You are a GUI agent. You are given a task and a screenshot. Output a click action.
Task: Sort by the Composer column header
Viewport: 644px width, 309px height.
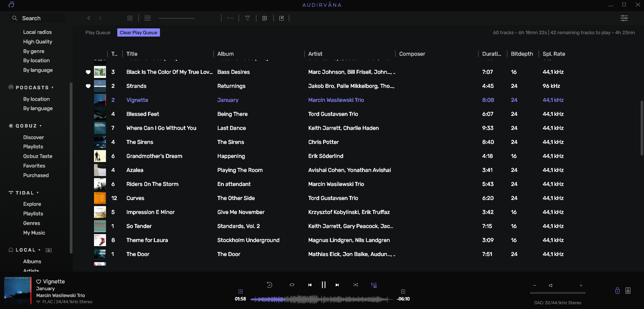coord(412,54)
